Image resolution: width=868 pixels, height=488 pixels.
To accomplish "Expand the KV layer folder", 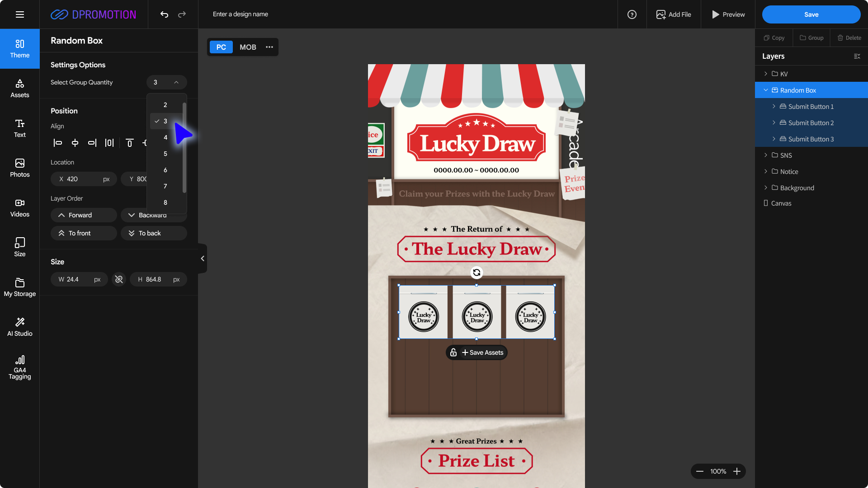I will tap(765, 74).
